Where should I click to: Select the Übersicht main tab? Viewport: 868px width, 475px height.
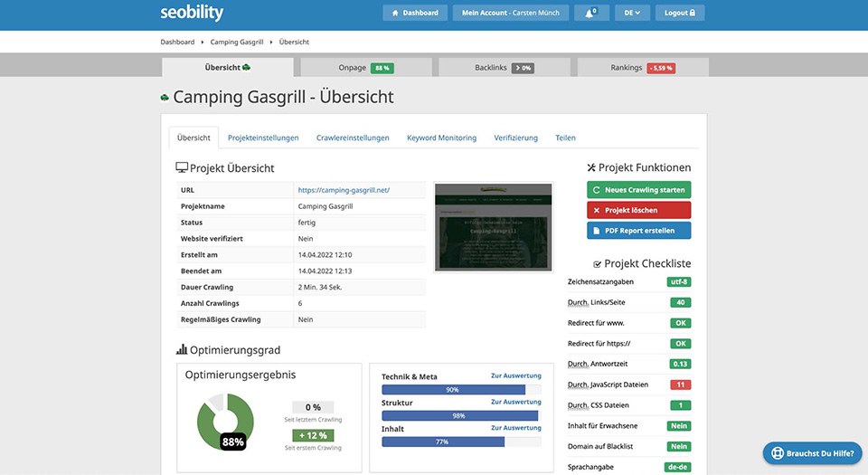pos(228,68)
